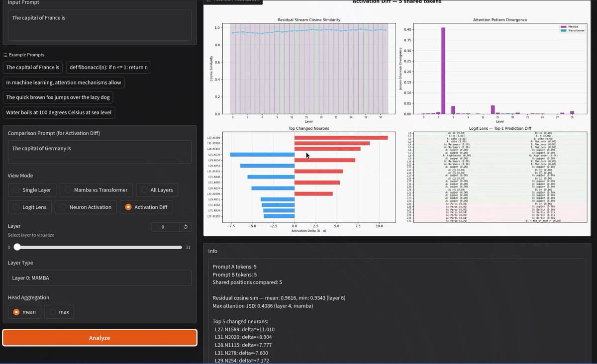597x364 pixels.
Task: Click the Residual Stream Cosine Similarity chart
Action: 308,70
